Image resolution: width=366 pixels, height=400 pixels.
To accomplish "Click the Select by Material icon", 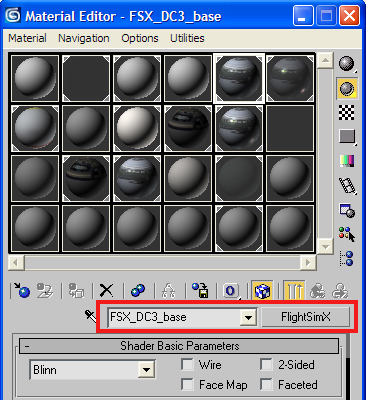I will coord(347,234).
